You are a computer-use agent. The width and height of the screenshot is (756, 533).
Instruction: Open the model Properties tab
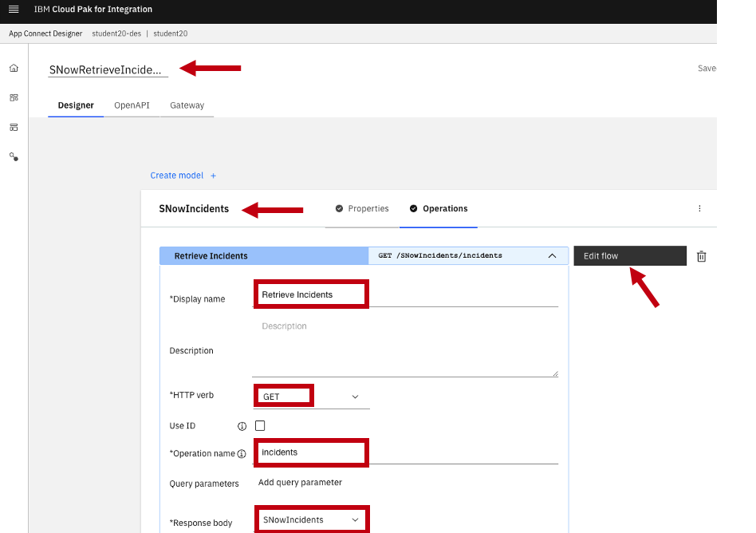coord(362,209)
